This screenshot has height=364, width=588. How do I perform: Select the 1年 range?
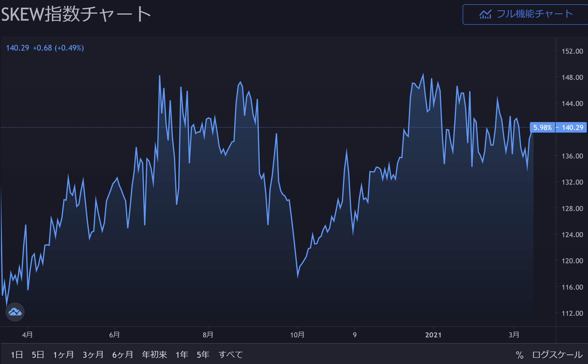pos(182,355)
